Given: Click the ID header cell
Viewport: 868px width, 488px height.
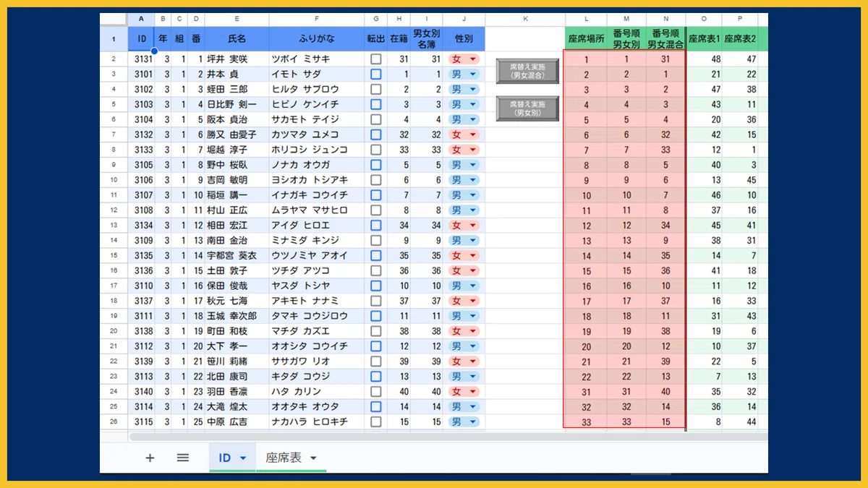Looking at the screenshot, I should click(141, 39).
